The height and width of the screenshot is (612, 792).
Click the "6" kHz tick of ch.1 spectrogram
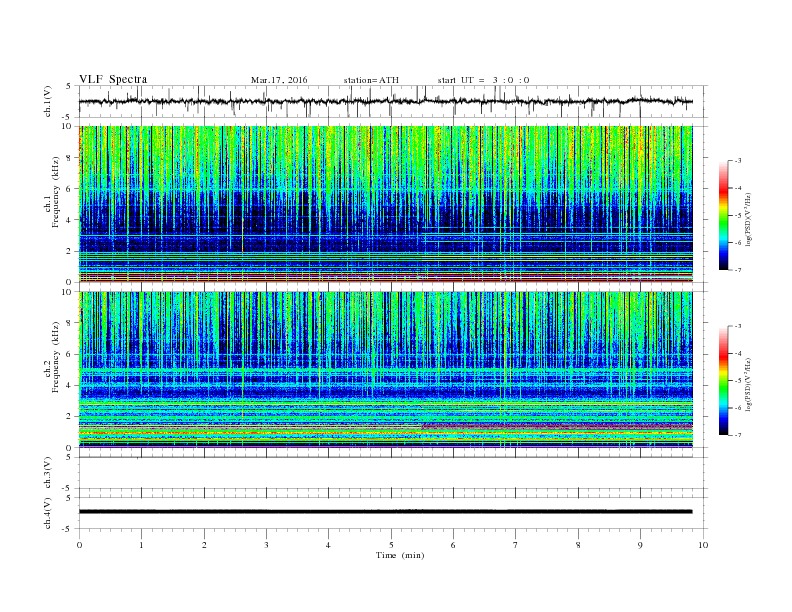69,189
